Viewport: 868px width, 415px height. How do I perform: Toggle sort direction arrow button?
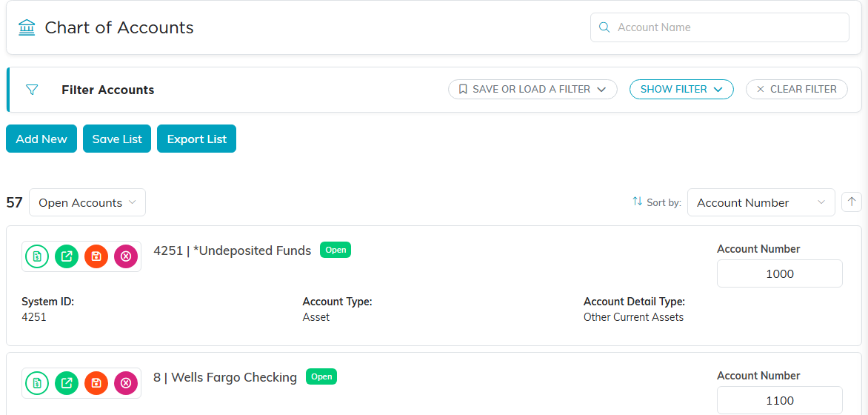[852, 202]
